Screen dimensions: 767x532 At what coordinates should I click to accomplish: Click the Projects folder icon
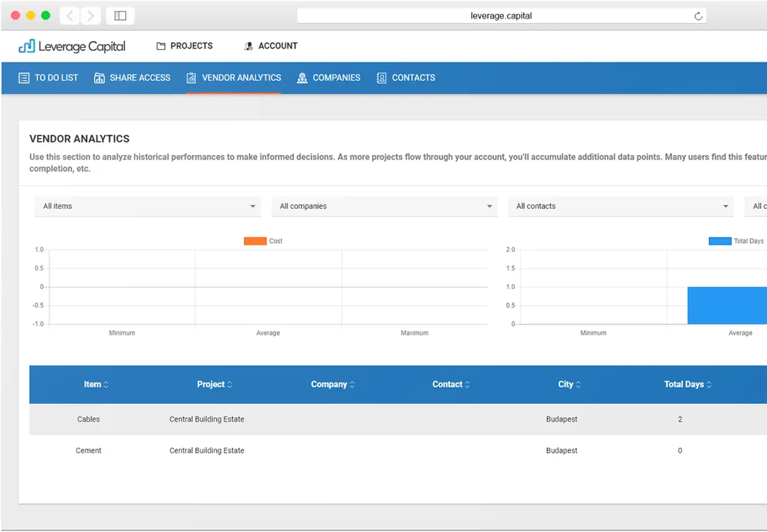[x=161, y=46]
